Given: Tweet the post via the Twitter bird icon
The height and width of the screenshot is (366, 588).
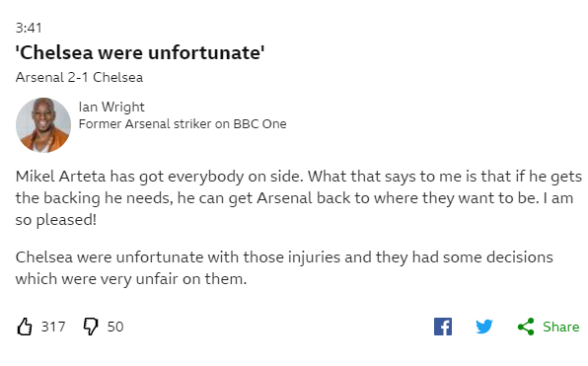Looking at the screenshot, I should pyautogui.click(x=484, y=327).
